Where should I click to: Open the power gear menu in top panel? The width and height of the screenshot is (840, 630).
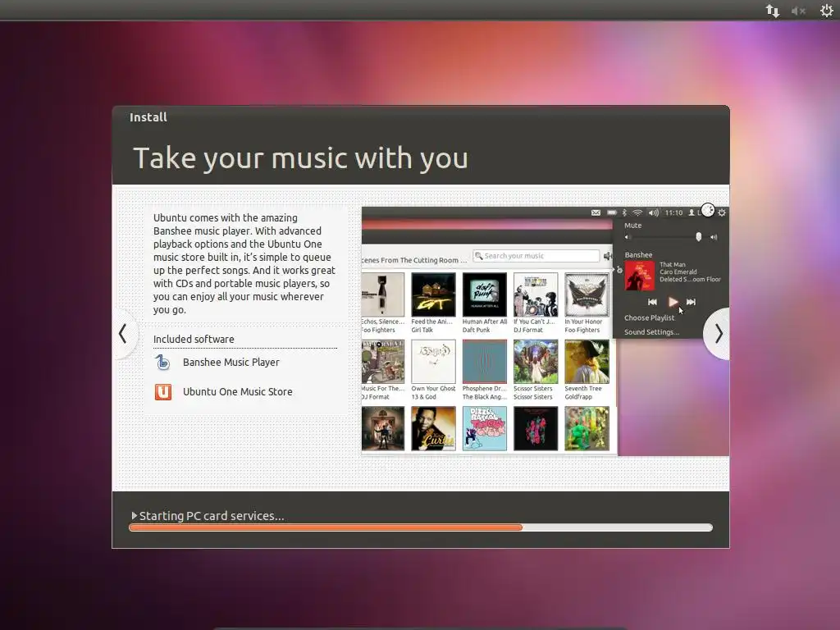pos(827,11)
